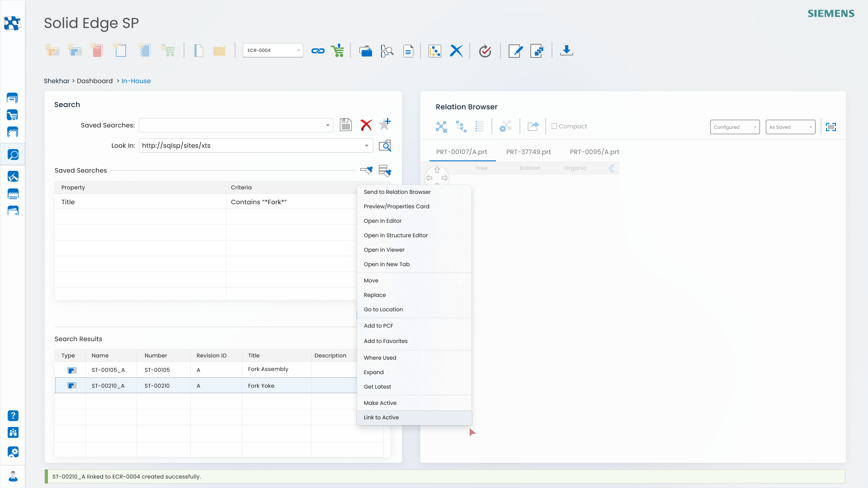868x488 pixels.
Task: Click the document page toolbar icon
Action: pos(408,51)
